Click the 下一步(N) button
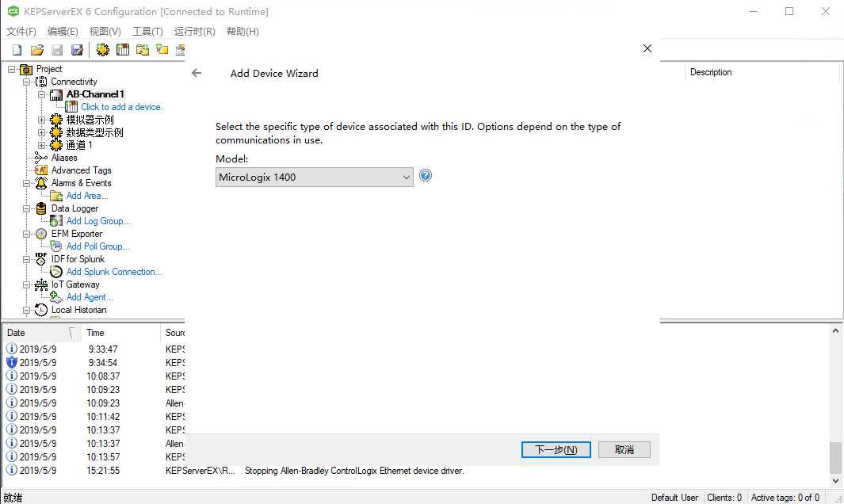Image resolution: width=844 pixels, height=504 pixels. click(556, 449)
